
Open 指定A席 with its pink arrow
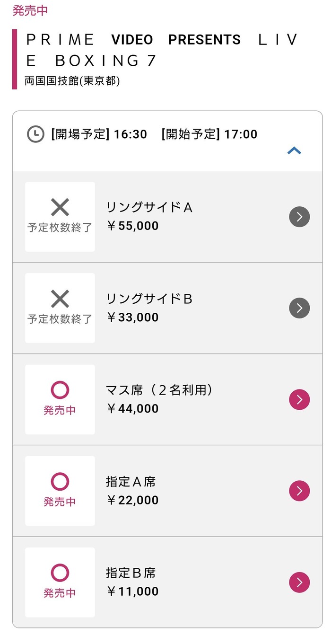point(299,491)
